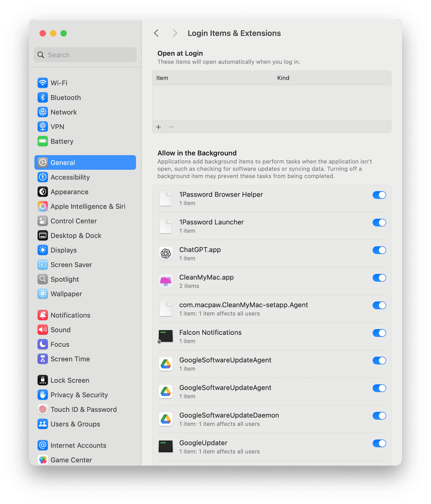Select the Users & Groups icon
Viewport: 431px width, 504px height.
[x=43, y=424]
